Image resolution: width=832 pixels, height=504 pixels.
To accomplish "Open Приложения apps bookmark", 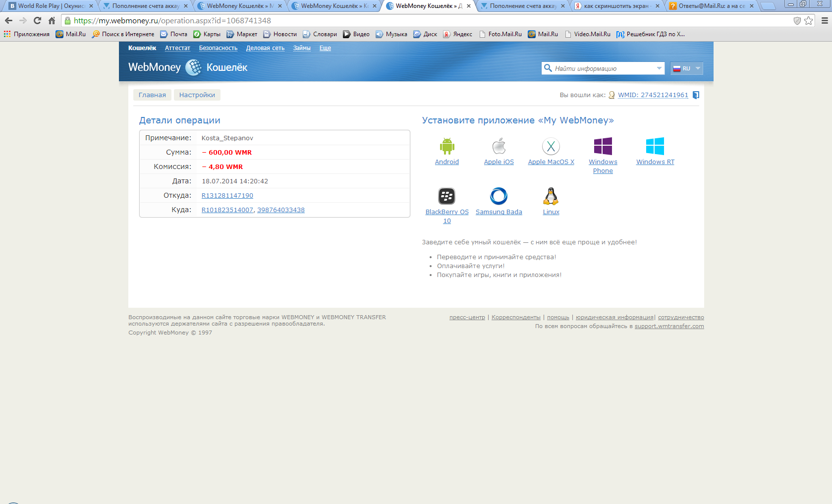I will [x=27, y=34].
